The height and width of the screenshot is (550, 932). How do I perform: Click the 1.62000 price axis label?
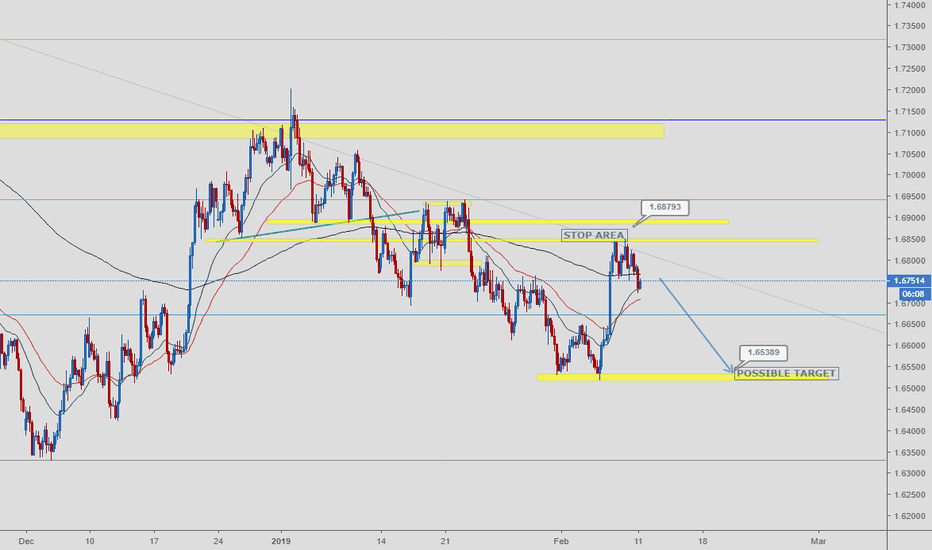point(909,516)
